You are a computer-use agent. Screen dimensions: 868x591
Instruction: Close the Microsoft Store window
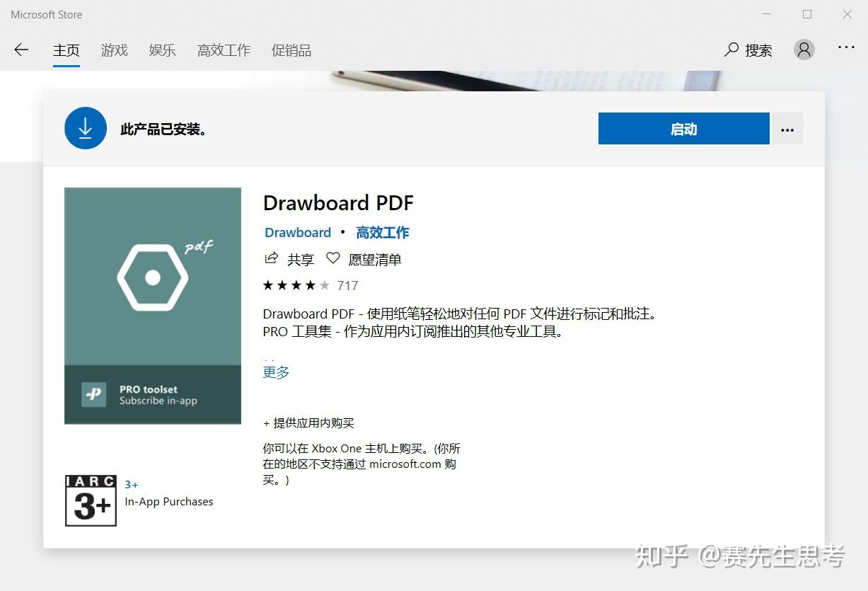pyautogui.click(x=847, y=14)
